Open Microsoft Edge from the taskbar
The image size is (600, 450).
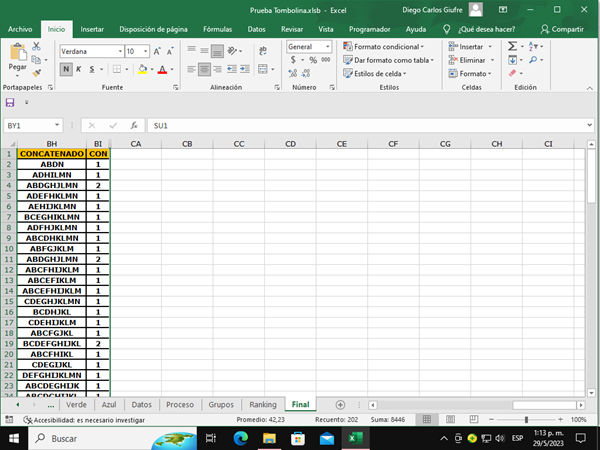(242, 438)
